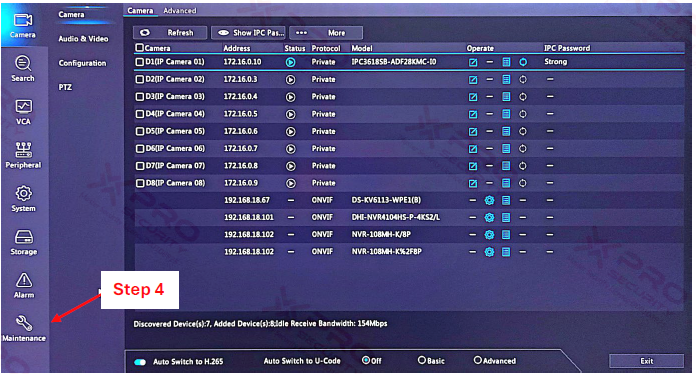This screenshot has height=374, width=696.
Task: Open PTZ submenu
Action: point(65,87)
